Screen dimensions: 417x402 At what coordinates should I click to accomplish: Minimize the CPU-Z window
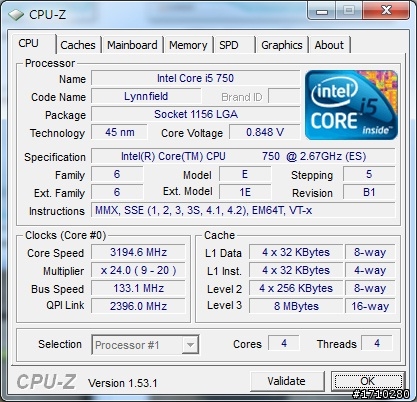[321, 11]
